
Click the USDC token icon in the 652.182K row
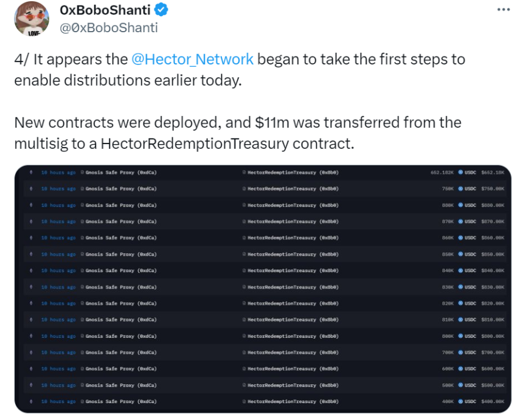click(x=460, y=172)
